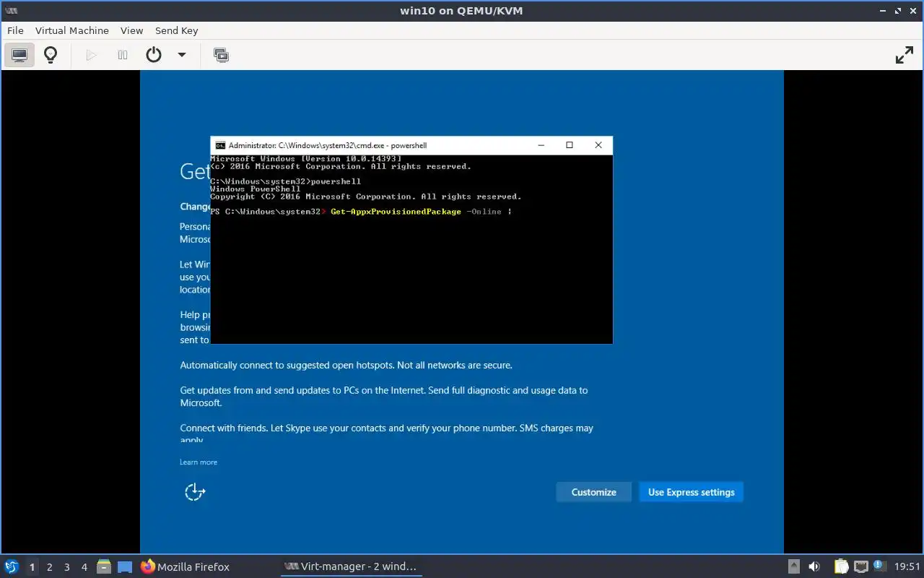Viewport: 924px width, 578px height.
Task: Switch to workspace 4
Action: (84, 567)
